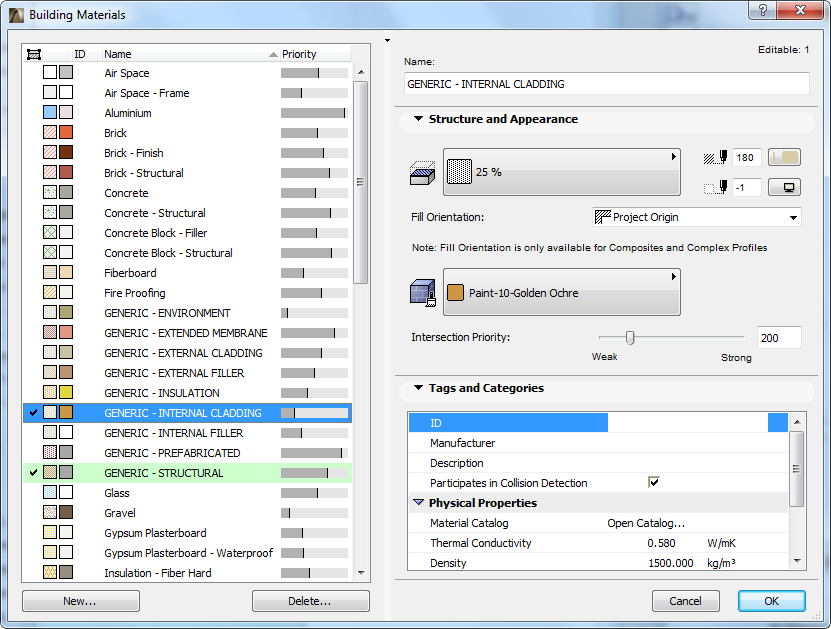The image size is (831, 629).
Task: Click the ID column header
Action: click(x=86, y=54)
